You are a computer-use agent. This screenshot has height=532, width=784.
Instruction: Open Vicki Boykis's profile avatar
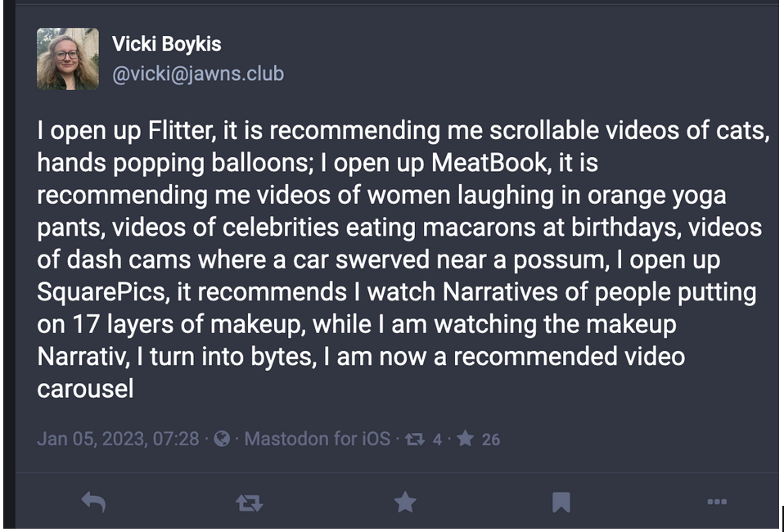pyautogui.click(x=68, y=59)
